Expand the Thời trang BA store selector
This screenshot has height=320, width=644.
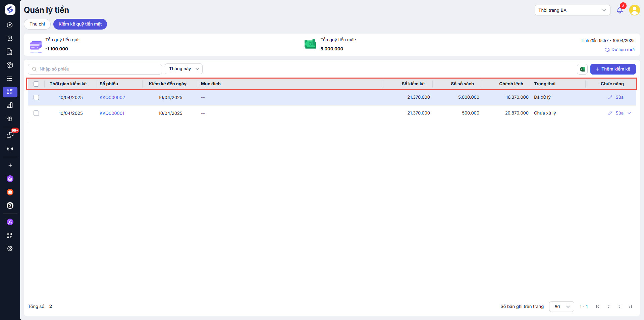coord(572,10)
